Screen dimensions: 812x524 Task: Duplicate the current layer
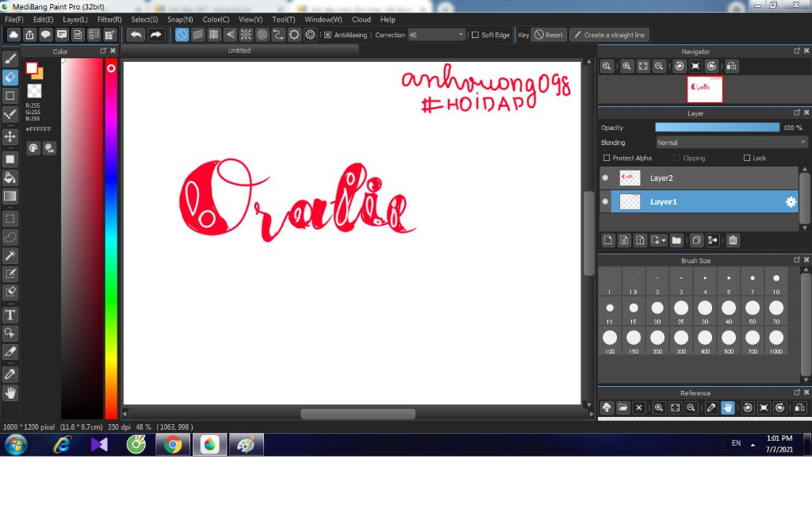coord(696,240)
